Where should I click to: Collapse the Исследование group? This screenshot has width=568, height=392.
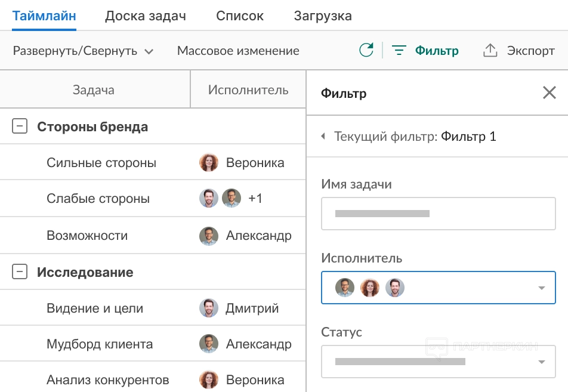pos(20,272)
